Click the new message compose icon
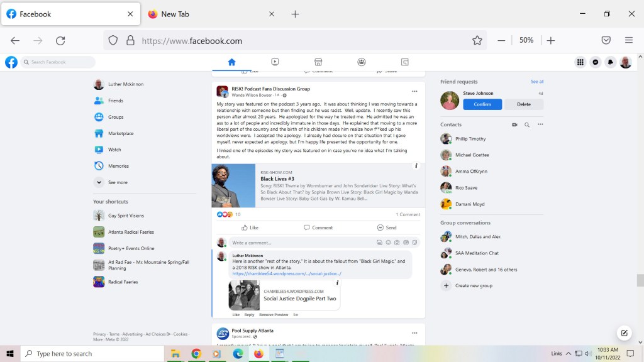This screenshot has height=362, width=644. (x=624, y=333)
